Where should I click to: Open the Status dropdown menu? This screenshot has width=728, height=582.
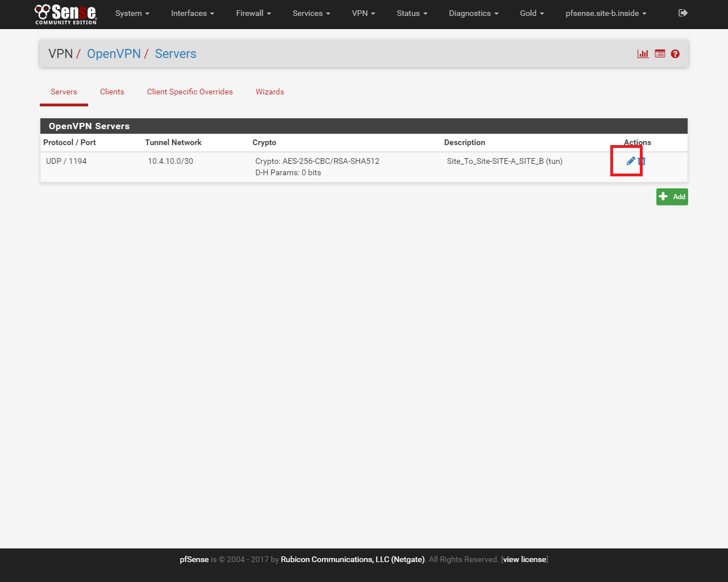[x=412, y=13]
